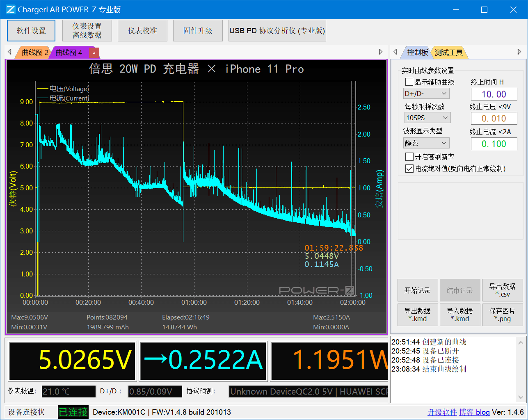The width and height of the screenshot is (528, 420).
Task: Click the Elapsed:02:16:49 value
Action: click(x=186, y=317)
